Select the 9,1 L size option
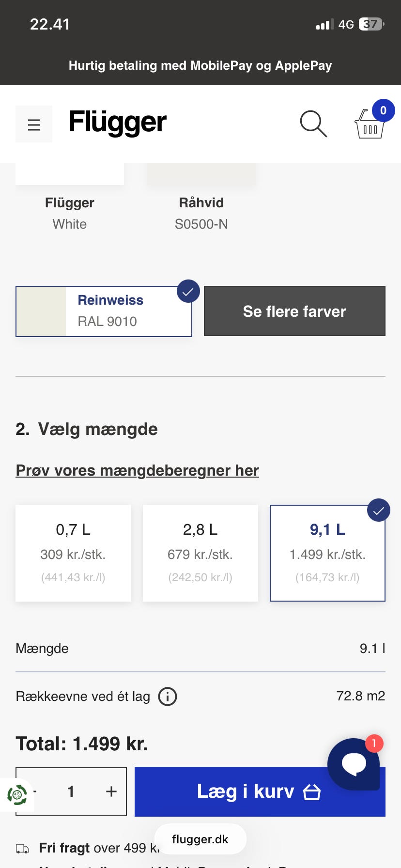 tap(327, 553)
